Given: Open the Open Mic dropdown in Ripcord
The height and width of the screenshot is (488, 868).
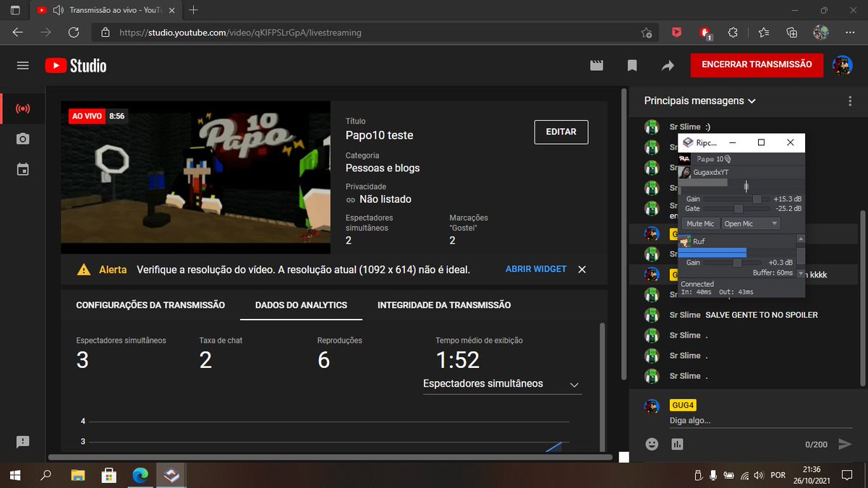Looking at the screenshot, I should 751,223.
